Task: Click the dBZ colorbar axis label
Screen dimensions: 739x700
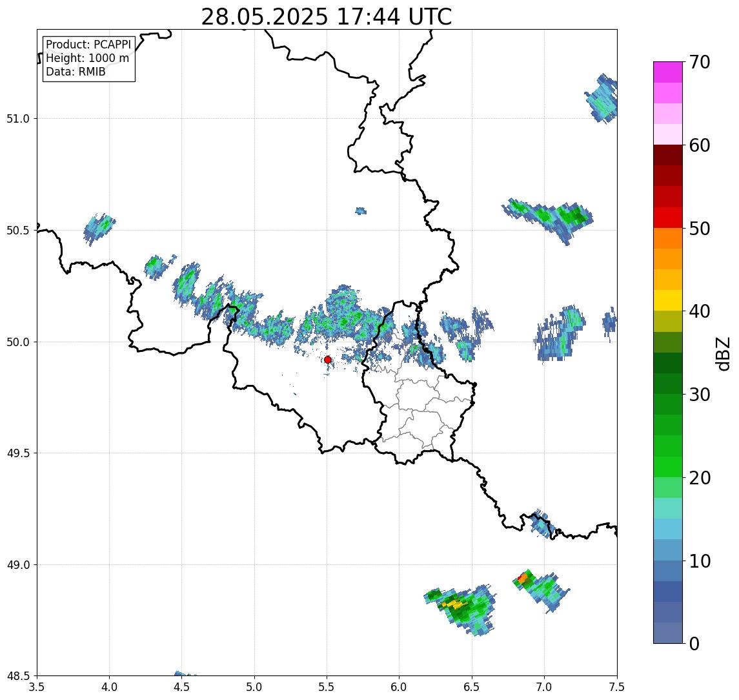Action: tap(723, 353)
